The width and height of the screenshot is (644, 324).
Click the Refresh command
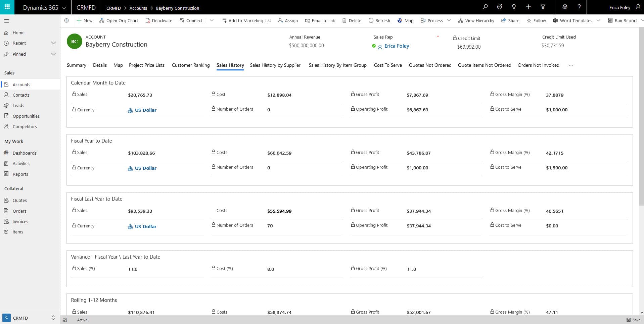[379, 20]
